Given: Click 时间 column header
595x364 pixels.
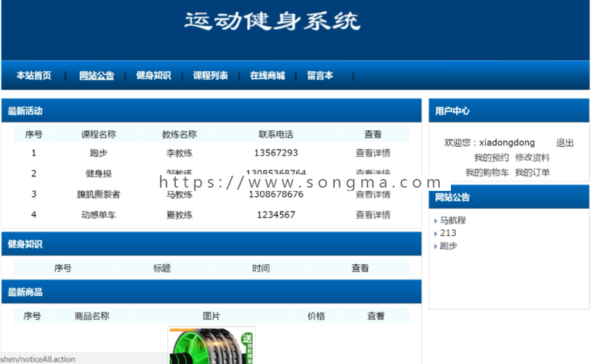Looking at the screenshot, I should (261, 268).
